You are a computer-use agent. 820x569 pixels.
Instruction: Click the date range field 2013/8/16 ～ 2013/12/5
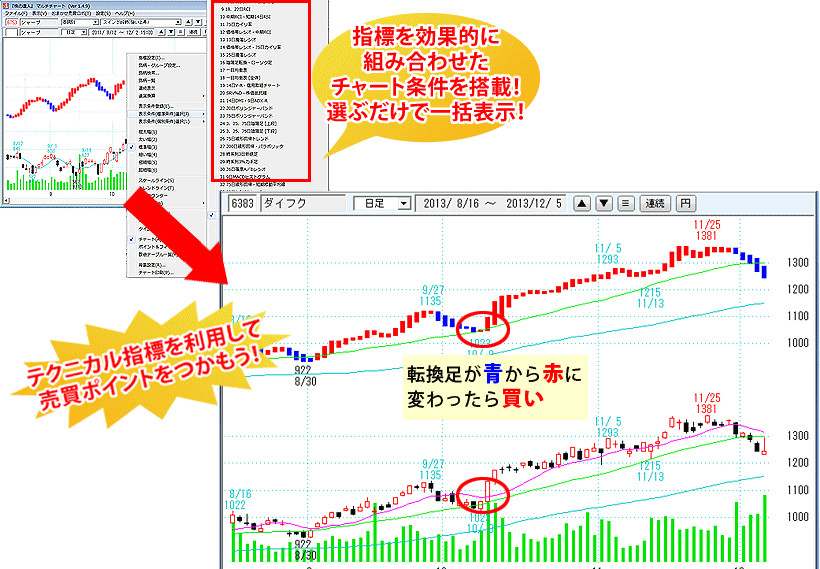(492, 203)
